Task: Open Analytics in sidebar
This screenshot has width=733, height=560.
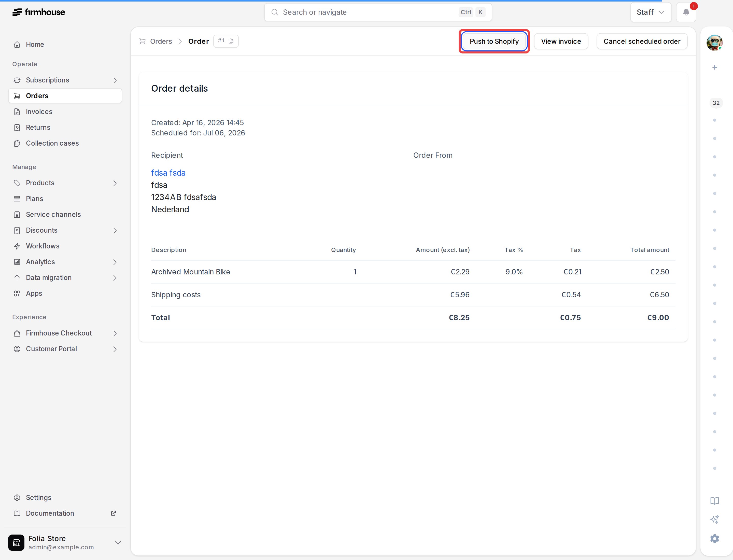Action: click(x=65, y=262)
